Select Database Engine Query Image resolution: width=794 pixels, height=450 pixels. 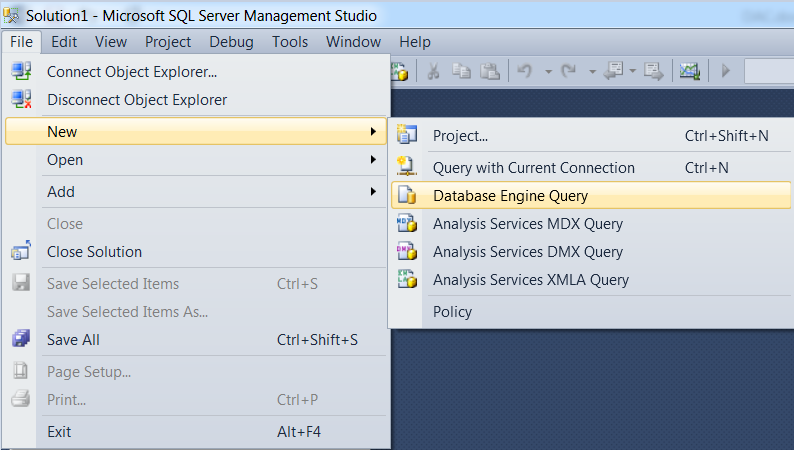[590, 195]
